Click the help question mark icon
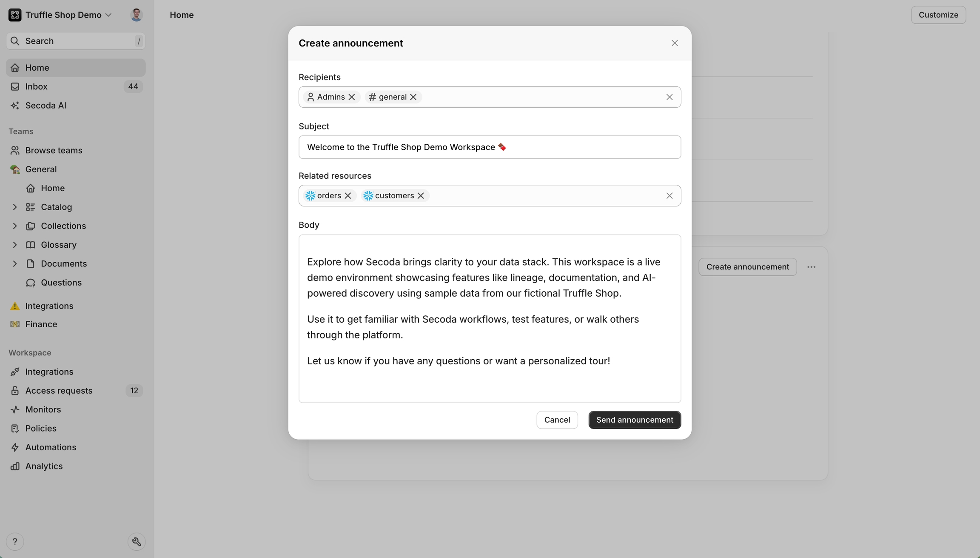 [15, 541]
